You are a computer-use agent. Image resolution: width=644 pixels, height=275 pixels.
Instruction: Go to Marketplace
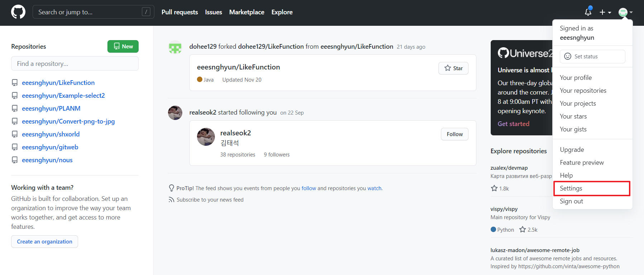tap(247, 12)
